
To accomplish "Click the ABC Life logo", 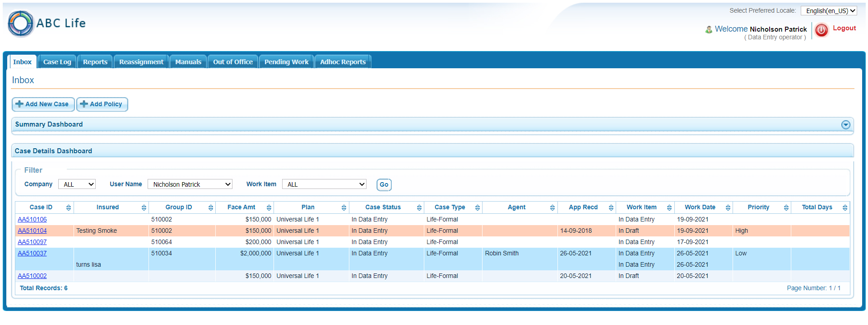I will tap(47, 24).
